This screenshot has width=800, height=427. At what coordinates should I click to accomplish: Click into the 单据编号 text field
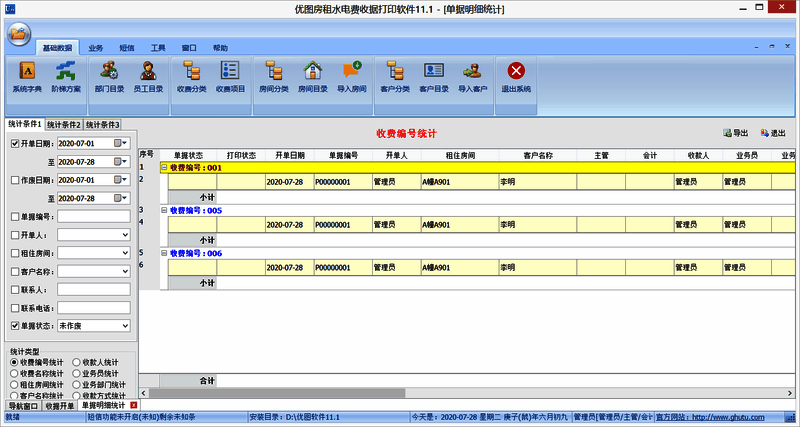tap(94, 217)
